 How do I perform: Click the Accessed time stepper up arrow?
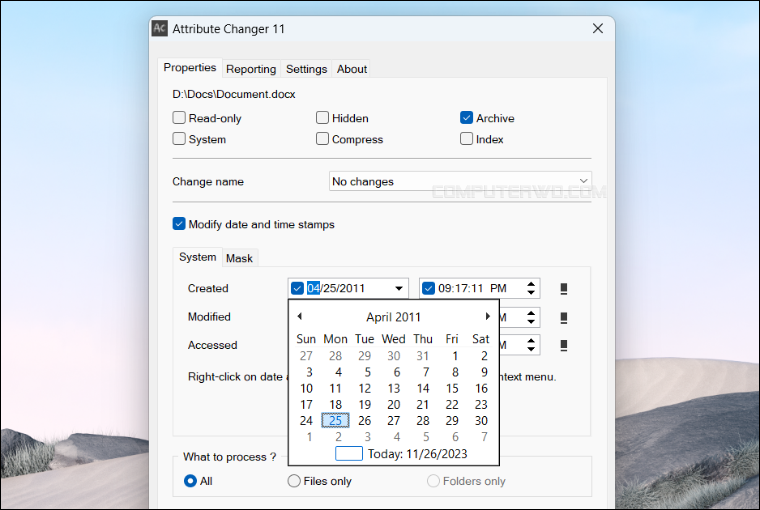(531, 341)
